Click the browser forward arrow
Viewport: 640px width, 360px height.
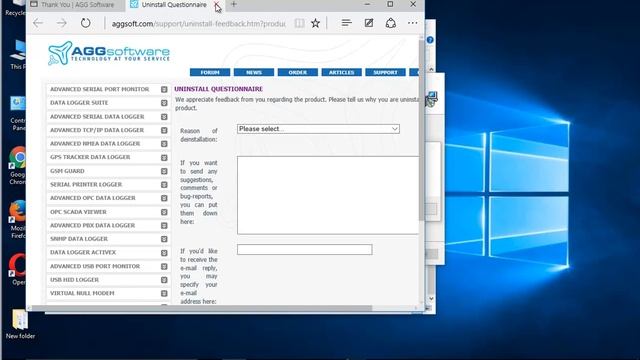(62, 23)
